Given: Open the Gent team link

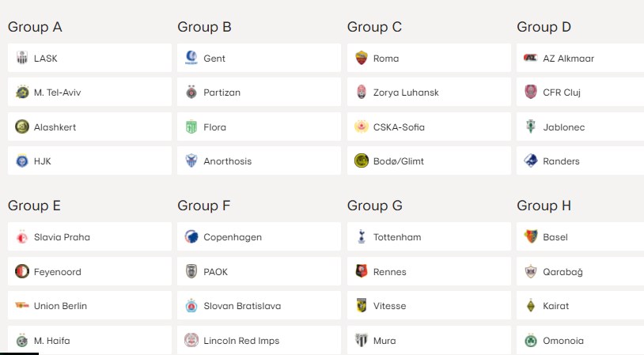Looking at the screenshot, I should (259, 58).
